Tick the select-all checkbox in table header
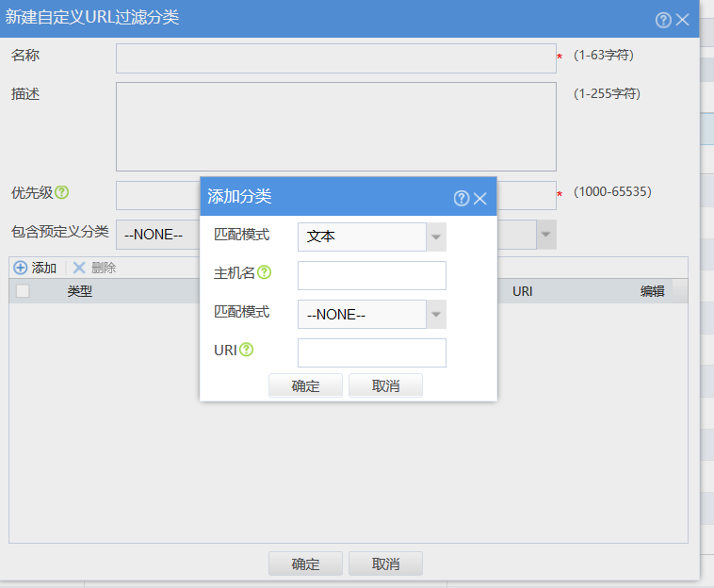This screenshot has height=588, width=714. click(x=23, y=290)
